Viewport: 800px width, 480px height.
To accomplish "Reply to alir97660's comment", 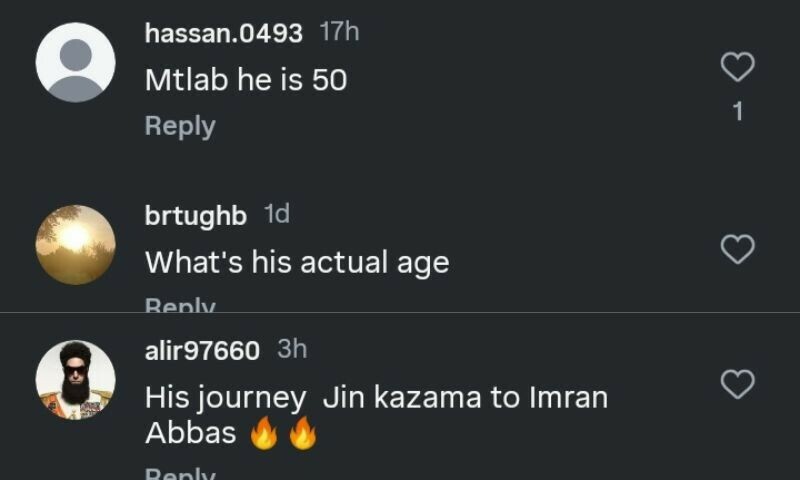I will (180, 473).
